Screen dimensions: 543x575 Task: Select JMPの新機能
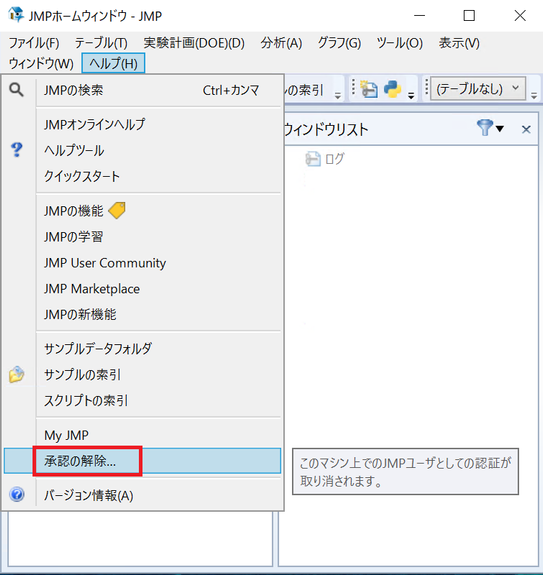142,315
